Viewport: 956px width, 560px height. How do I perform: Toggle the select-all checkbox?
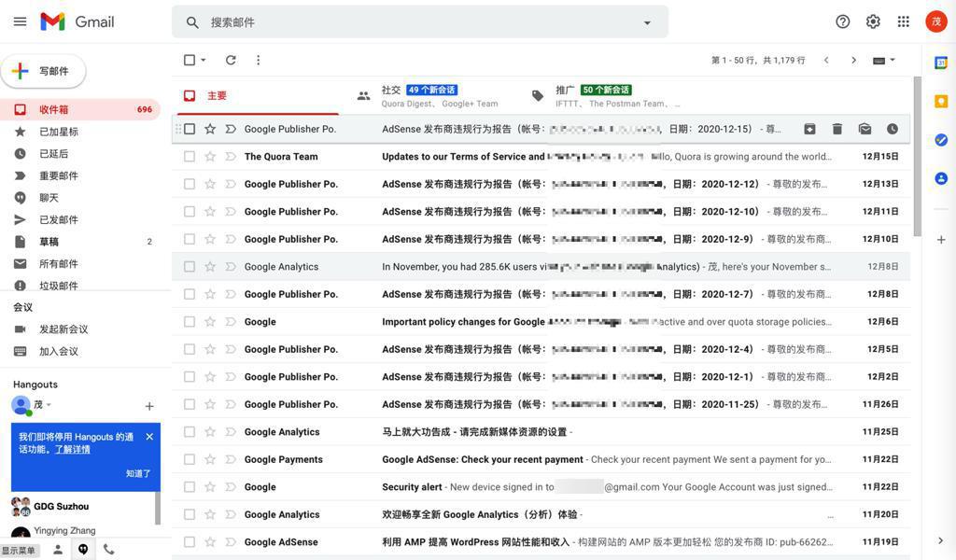pos(190,60)
